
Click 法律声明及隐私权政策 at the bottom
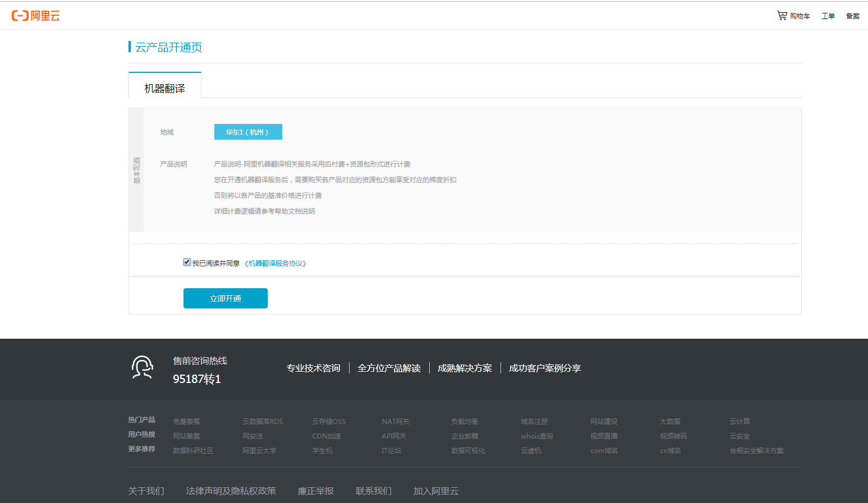click(x=231, y=491)
